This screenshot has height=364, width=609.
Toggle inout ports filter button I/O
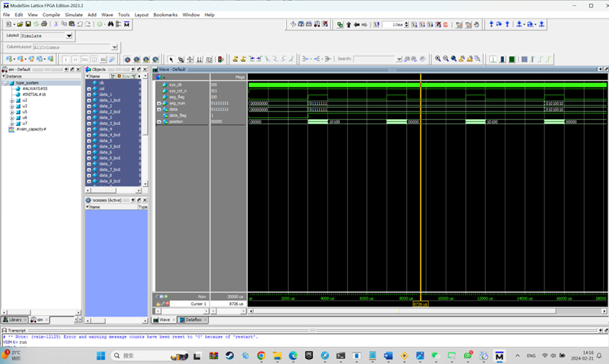tap(84, 60)
